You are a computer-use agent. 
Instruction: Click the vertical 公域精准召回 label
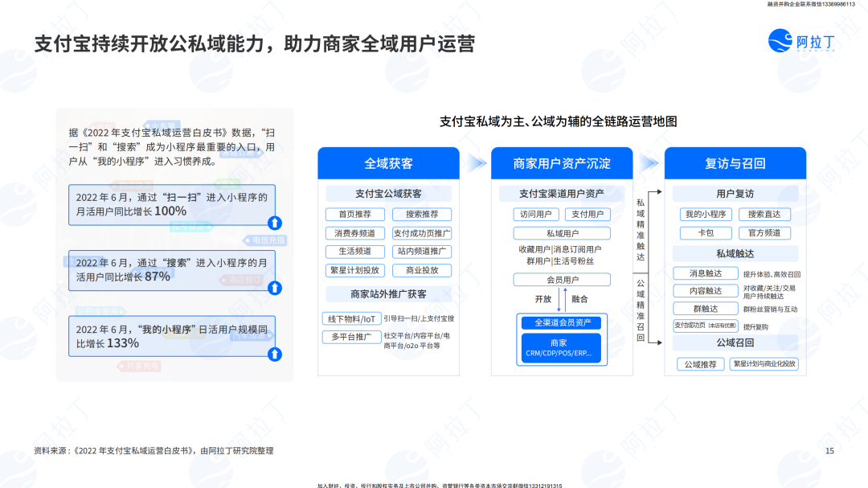point(641,310)
